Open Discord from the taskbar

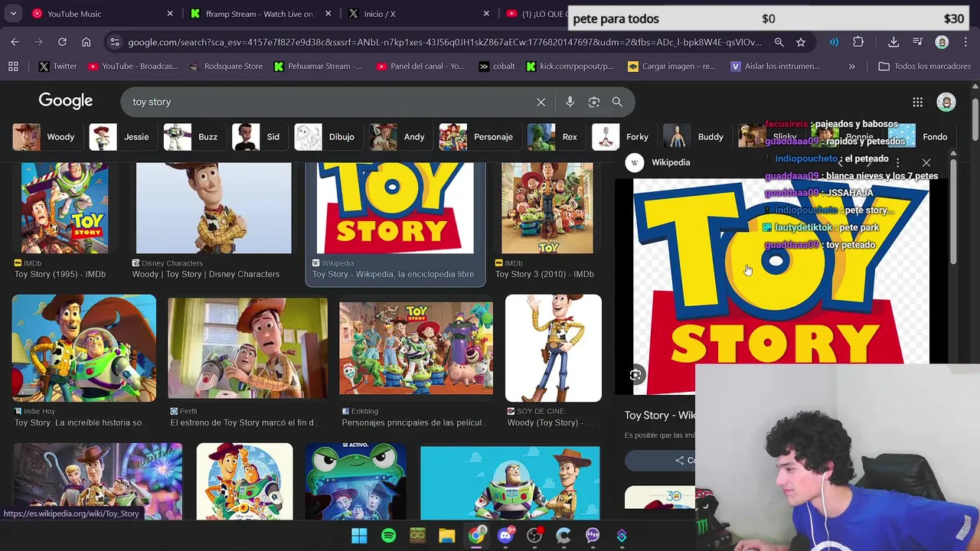tap(505, 536)
